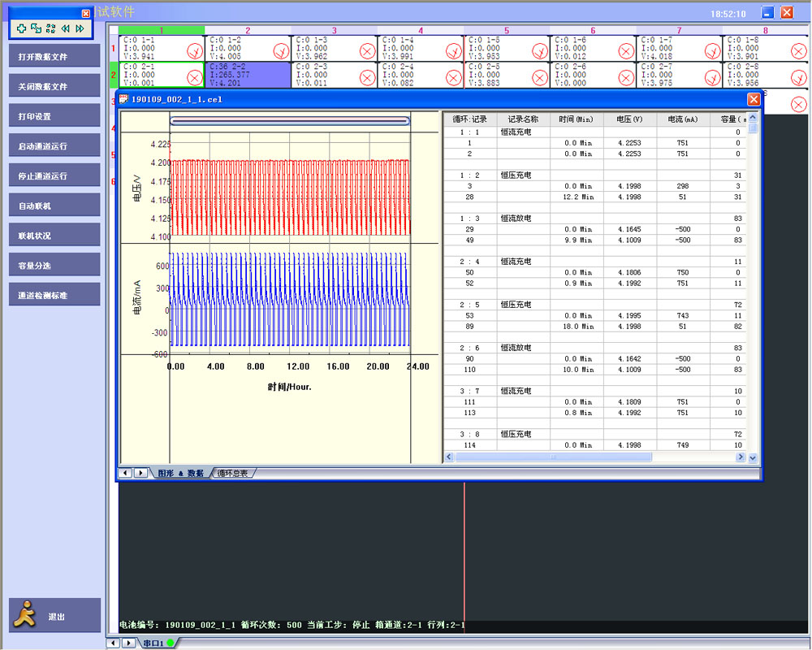The image size is (812, 650).
Task: Click the check status icon of channel 2-7
Action: click(713, 78)
